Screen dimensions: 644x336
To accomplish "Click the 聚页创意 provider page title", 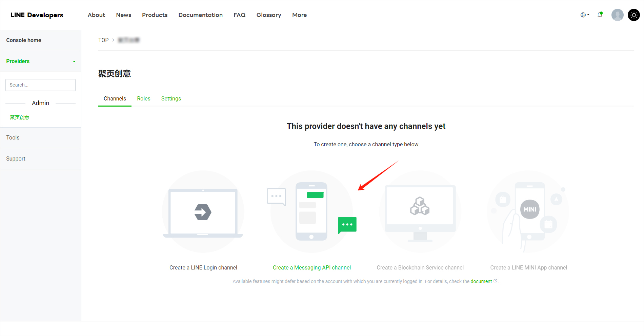I will point(115,74).
